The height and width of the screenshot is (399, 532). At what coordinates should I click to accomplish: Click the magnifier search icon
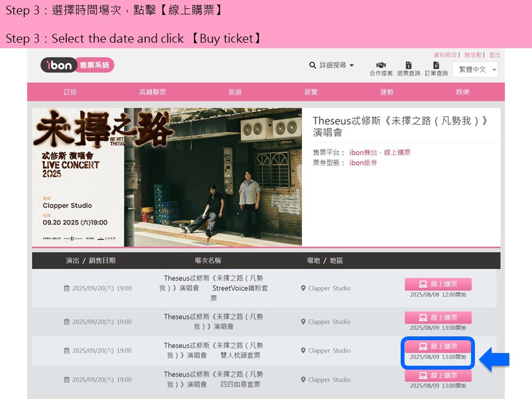coord(313,65)
